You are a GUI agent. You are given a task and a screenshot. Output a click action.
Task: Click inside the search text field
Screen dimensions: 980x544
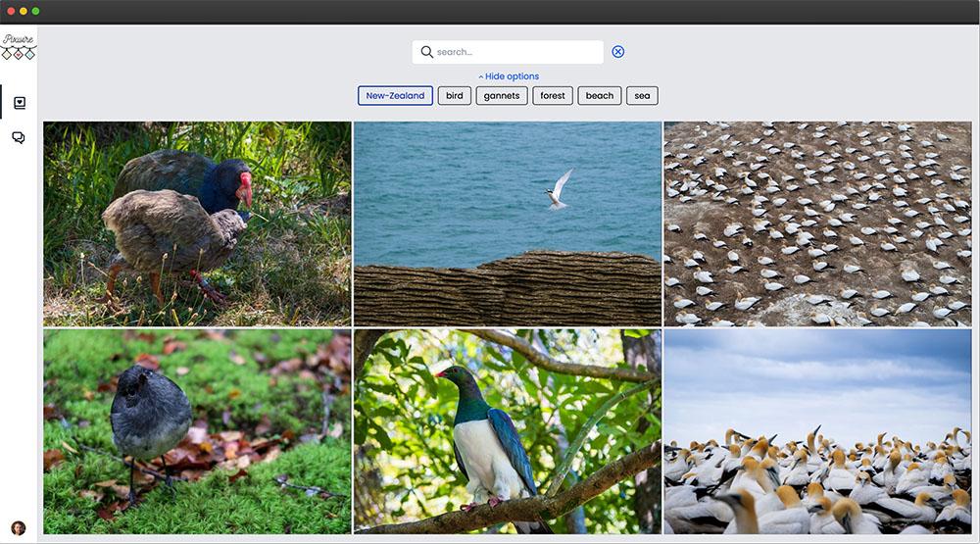pos(514,52)
